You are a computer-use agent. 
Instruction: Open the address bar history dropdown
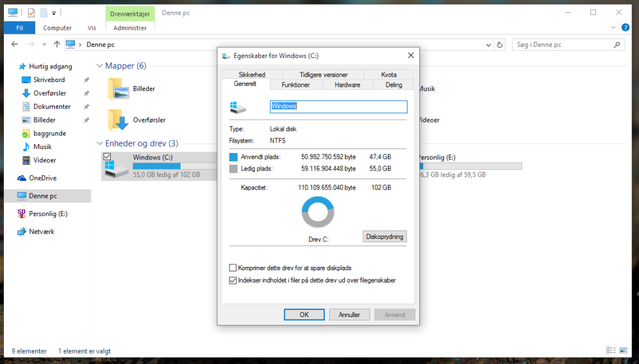[x=488, y=45]
